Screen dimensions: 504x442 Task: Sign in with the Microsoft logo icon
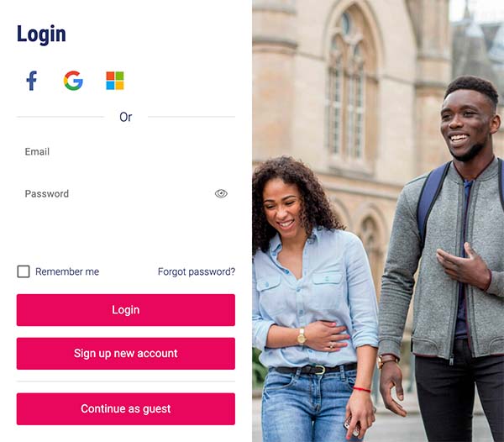(115, 81)
